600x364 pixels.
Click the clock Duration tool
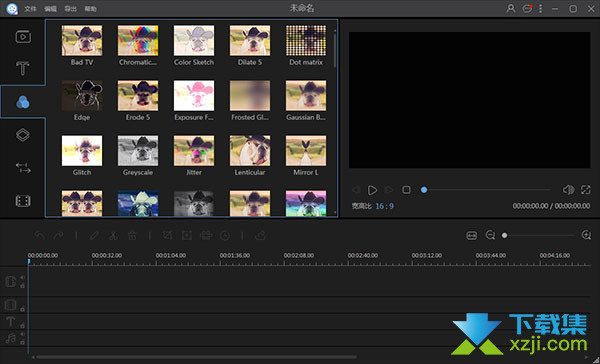coord(225,235)
